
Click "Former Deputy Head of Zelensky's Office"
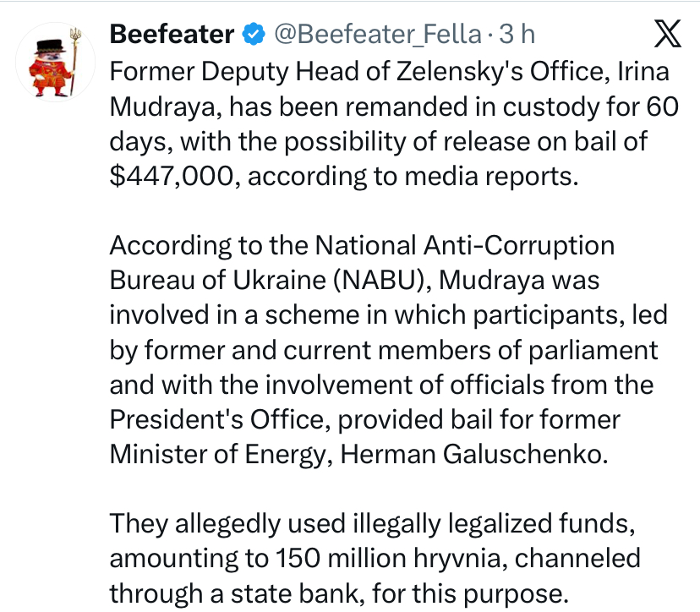pyautogui.click(x=360, y=72)
